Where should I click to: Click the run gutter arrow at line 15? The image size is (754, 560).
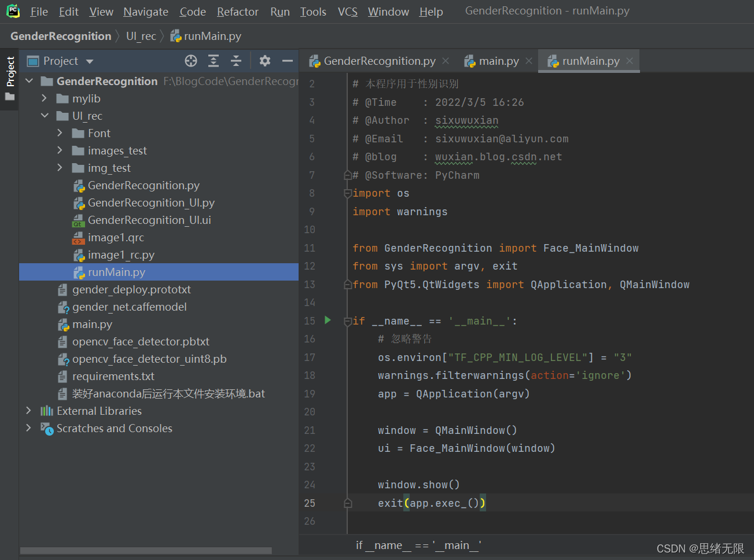(328, 320)
